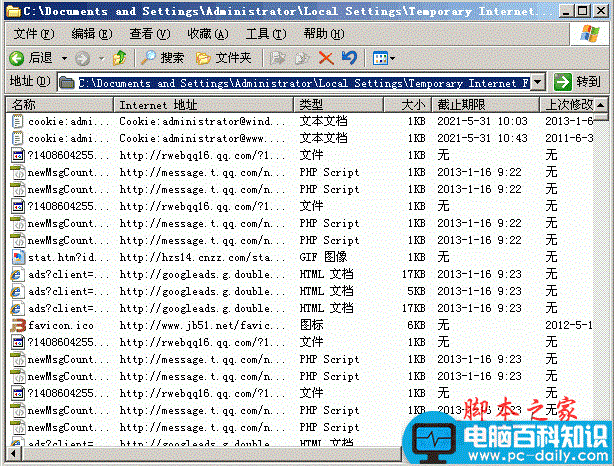Toggle the 文件夹 folders pane

(224, 58)
